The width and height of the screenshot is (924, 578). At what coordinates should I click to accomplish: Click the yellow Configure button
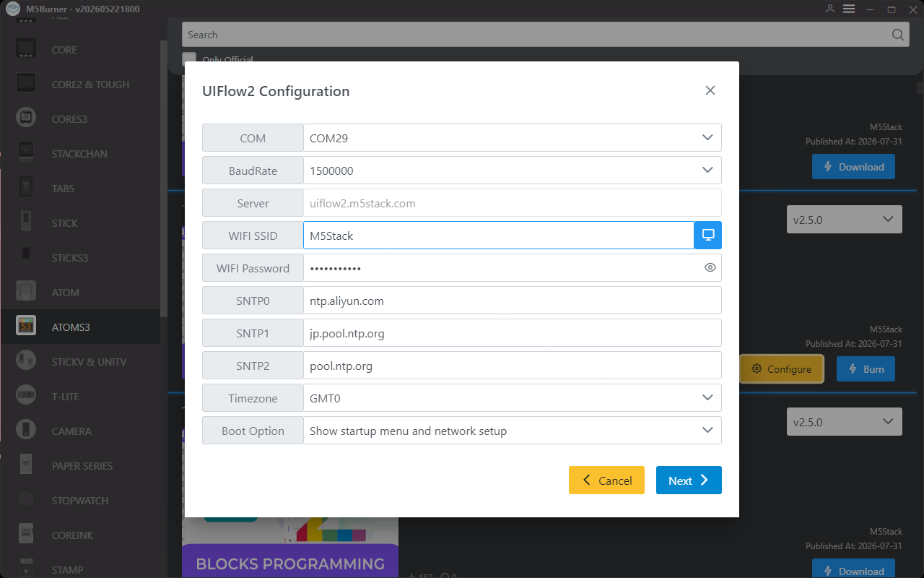click(781, 369)
